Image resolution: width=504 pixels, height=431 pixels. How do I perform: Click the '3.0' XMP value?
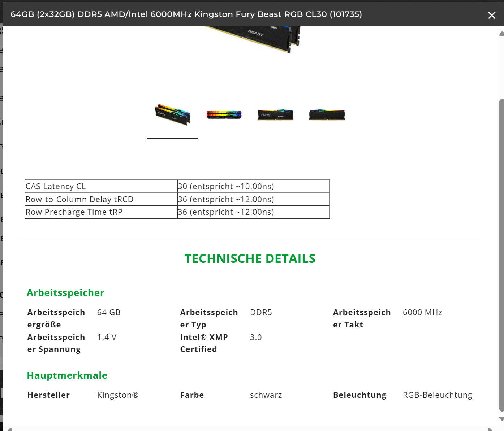pos(256,337)
